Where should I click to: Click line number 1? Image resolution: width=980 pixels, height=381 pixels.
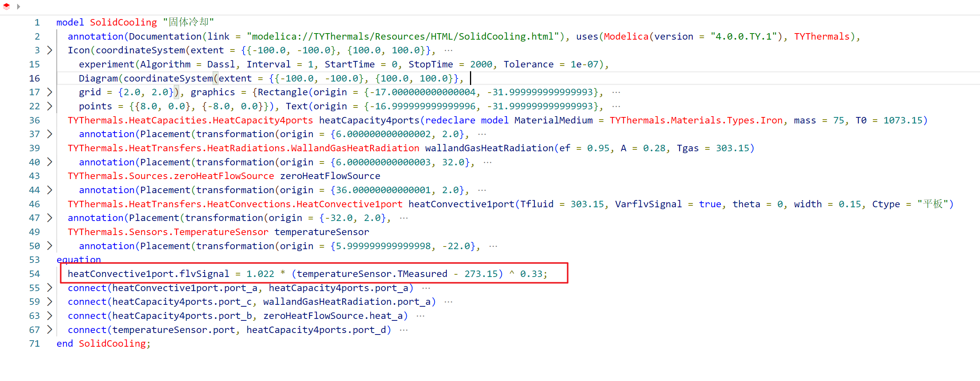tap(37, 22)
